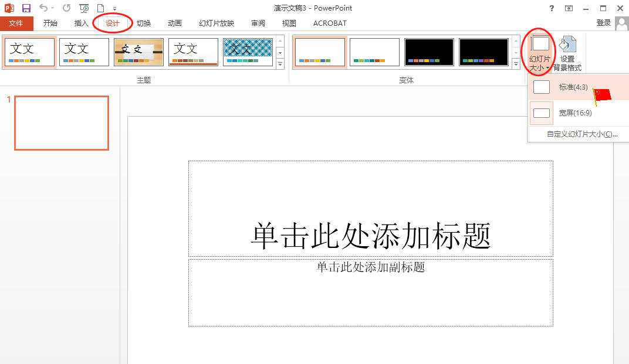The height and width of the screenshot is (364, 629).
Task: Save the presentation with the floppy disk icon
Action: 26,8
